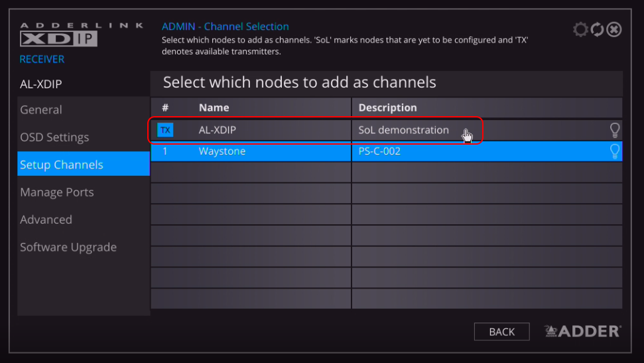This screenshot has height=363, width=644.
Task: Open the Manage Ports page
Action: coord(57,192)
